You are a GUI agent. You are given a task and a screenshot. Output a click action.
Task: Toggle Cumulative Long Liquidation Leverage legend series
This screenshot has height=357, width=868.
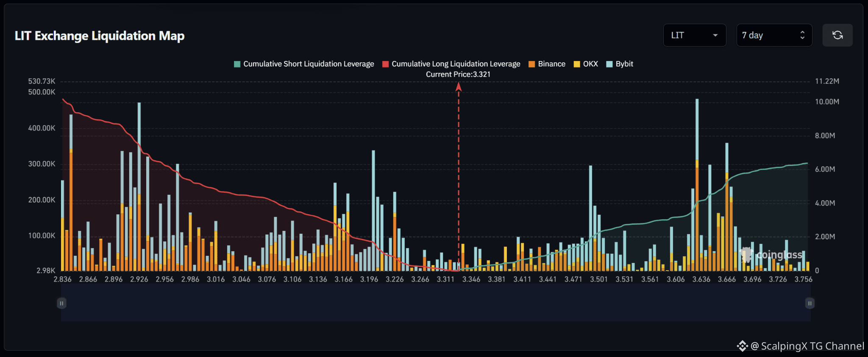click(x=451, y=64)
